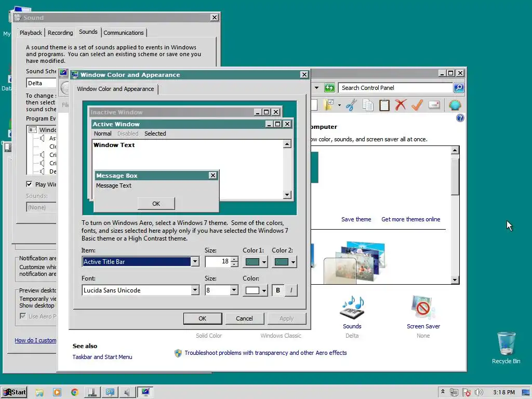Open Get more themes online link
The width and height of the screenshot is (532, 399).
[410, 219]
